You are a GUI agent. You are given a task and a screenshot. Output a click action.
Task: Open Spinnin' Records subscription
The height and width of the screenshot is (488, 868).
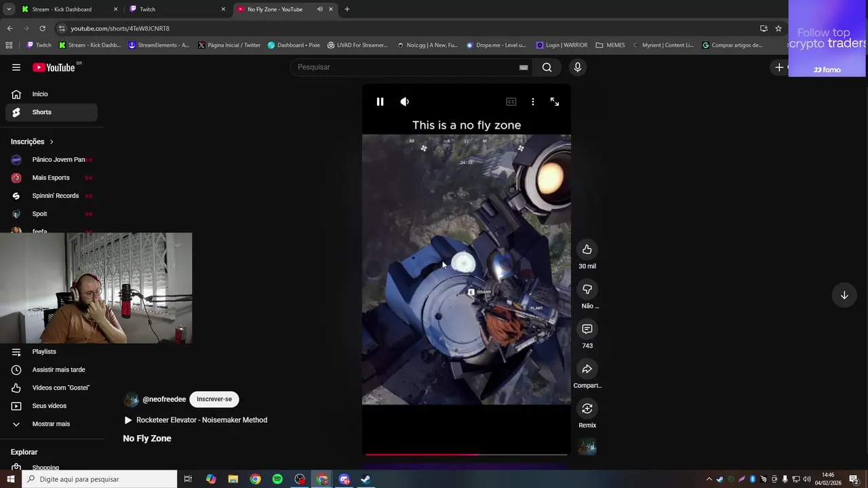point(52,196)
